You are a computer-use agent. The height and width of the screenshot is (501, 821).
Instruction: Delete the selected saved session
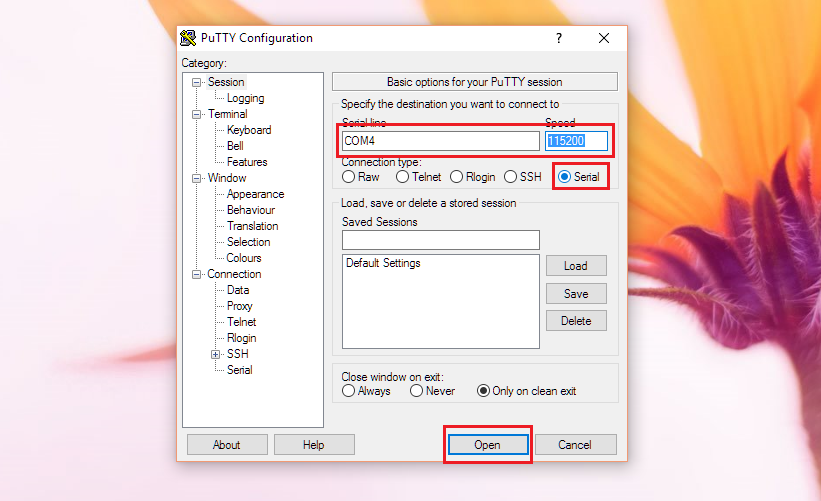pyautogui.click(x=576, y=321)
